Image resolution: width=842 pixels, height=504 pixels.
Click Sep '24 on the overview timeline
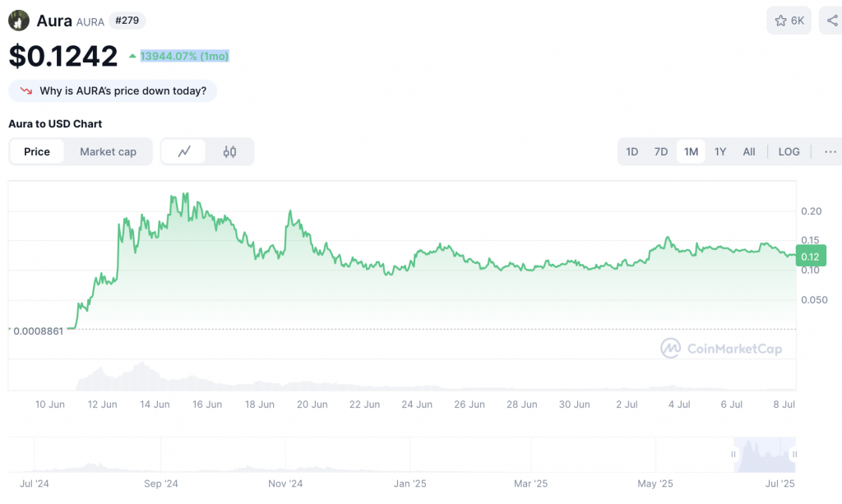[160, 483]
